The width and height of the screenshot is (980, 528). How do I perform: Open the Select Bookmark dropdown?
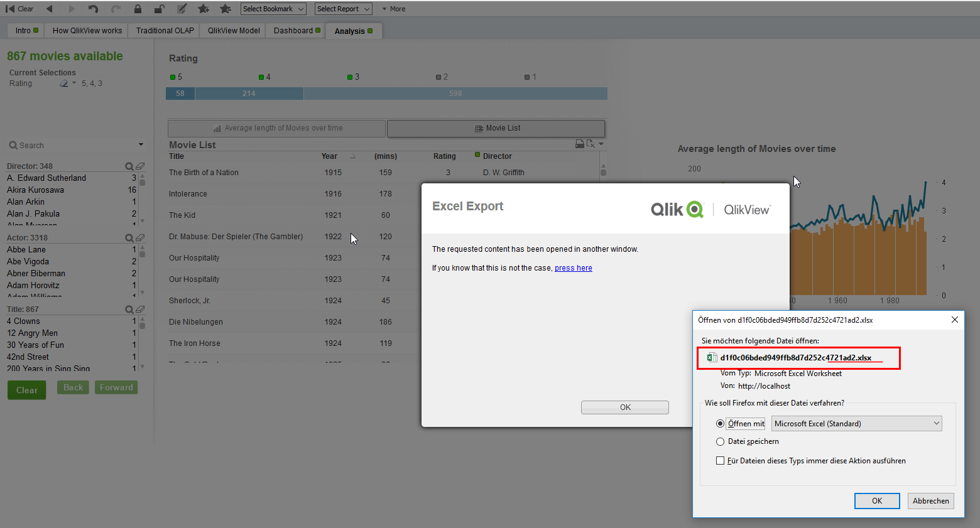(x=273, y=9)
